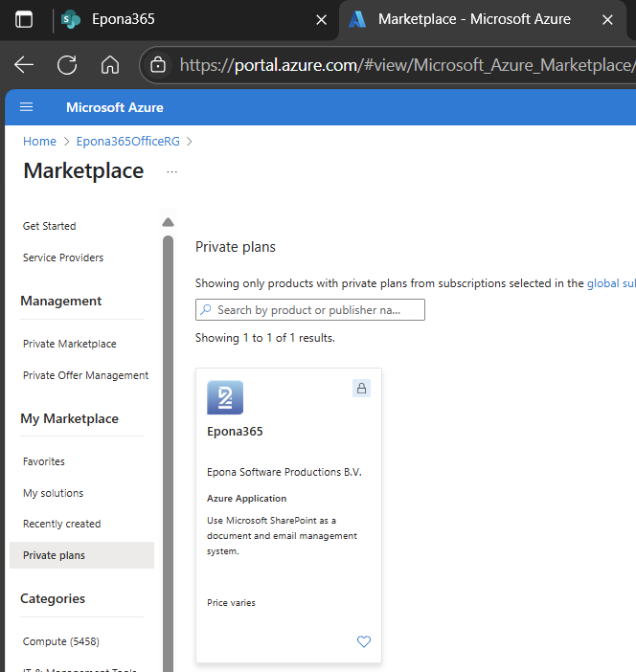Go back with the browser back arrow

coord(24,65)
